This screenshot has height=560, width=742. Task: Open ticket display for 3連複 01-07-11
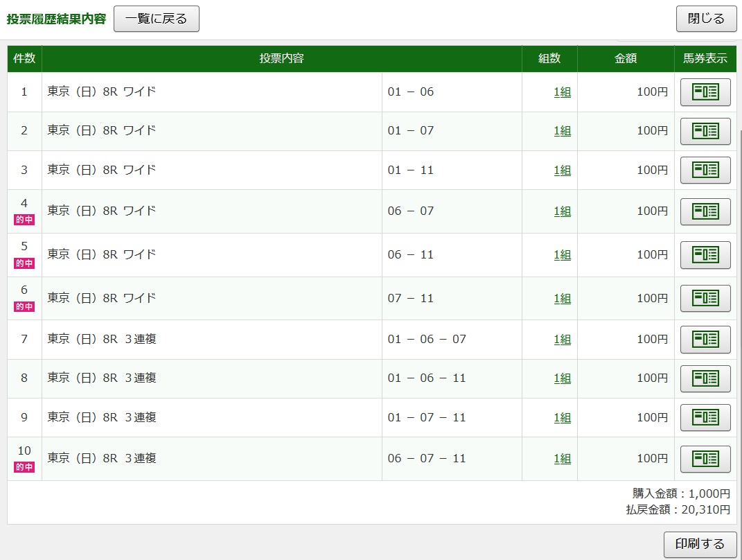[x=705, y=417]
